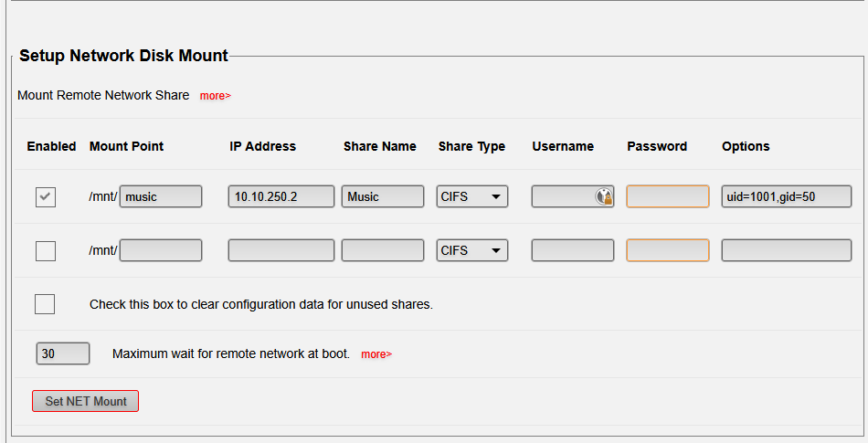Click Options field with uid=1001,gid=50
868x443 pixels.
click(787, 196)
